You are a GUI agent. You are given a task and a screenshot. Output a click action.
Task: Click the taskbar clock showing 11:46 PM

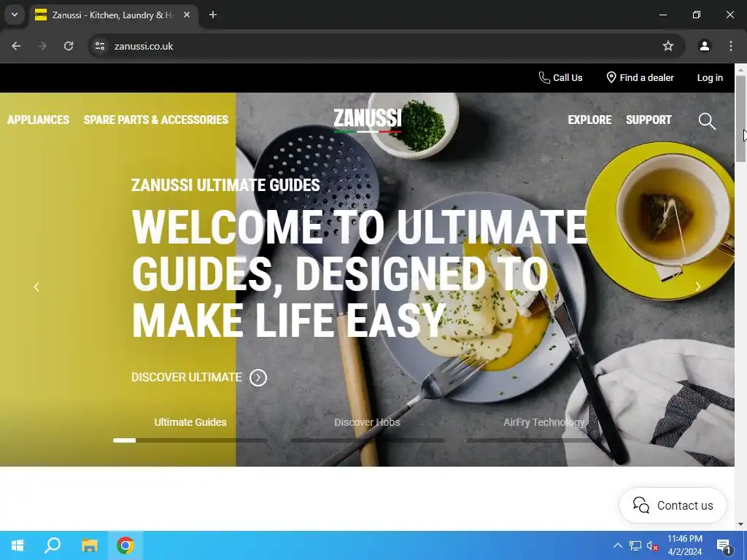click(684, 545)
